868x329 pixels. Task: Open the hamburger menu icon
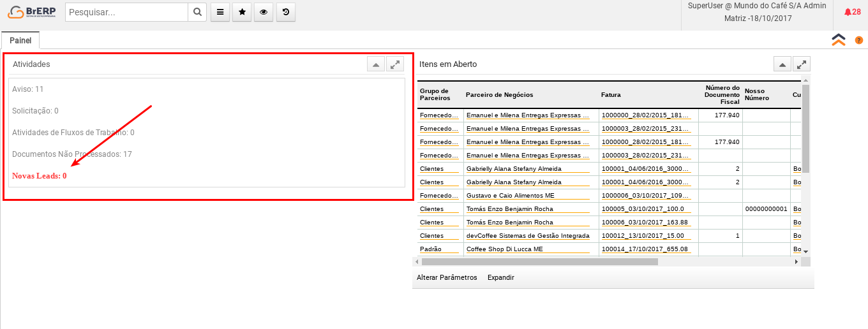pyautogui.click(x=220, y=12)
